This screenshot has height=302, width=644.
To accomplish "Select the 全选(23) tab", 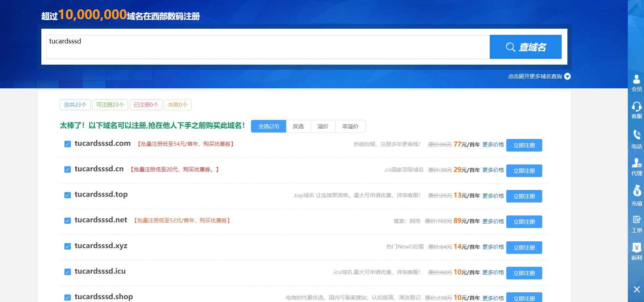I will [268, 126].
